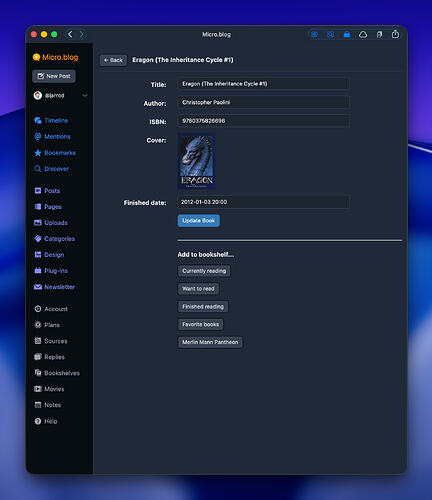Open Account settings icon
This screenshot has height=500, width=432.
(x=38, y=309)
